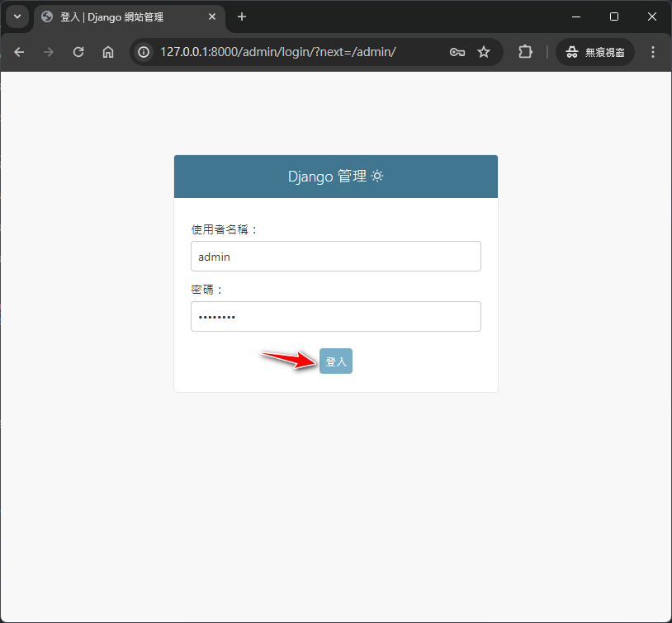
Task: Go back with the browser back arrow
Action: [x=19, y=52]
